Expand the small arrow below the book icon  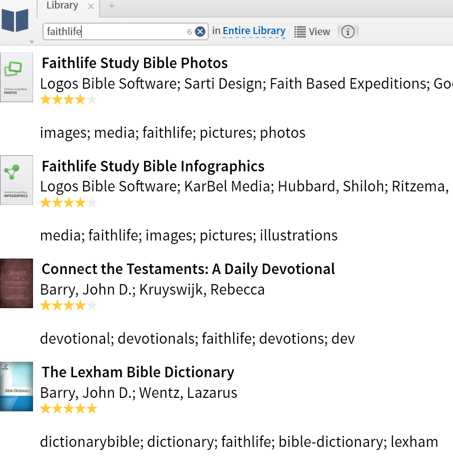coord(32,42)
